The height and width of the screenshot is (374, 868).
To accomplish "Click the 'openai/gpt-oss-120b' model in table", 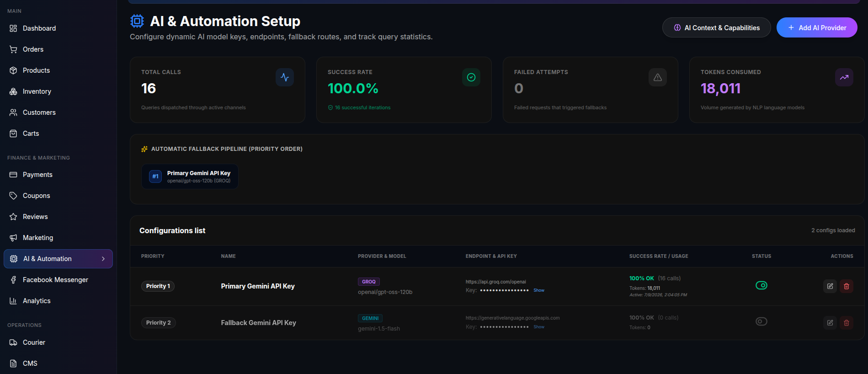I will [x=385, y=292].
